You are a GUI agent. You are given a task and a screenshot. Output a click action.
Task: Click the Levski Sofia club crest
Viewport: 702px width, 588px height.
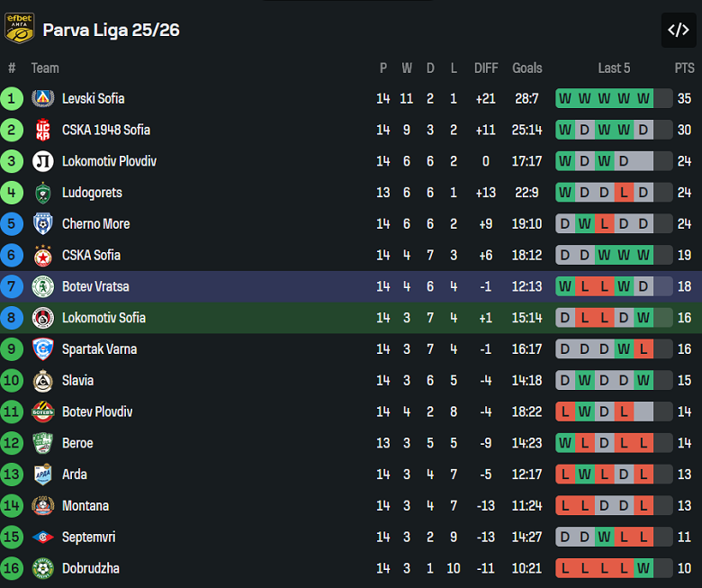point(42,98)
